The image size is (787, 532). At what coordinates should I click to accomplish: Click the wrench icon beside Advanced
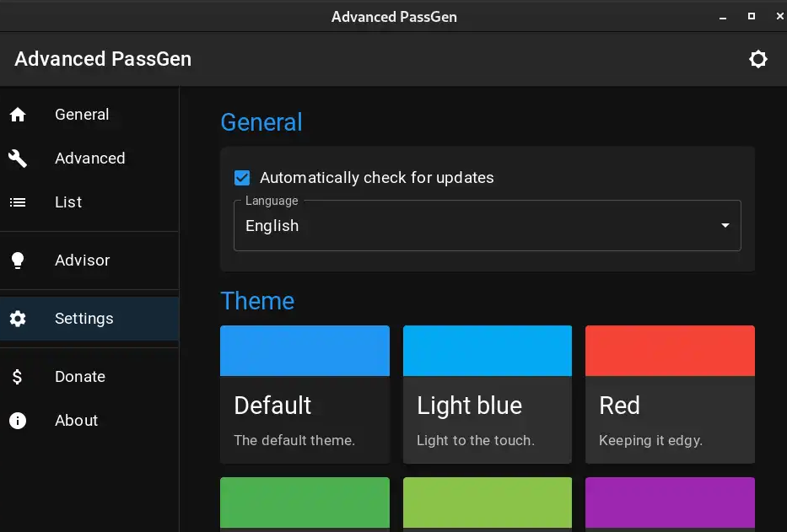coord(18,159)
